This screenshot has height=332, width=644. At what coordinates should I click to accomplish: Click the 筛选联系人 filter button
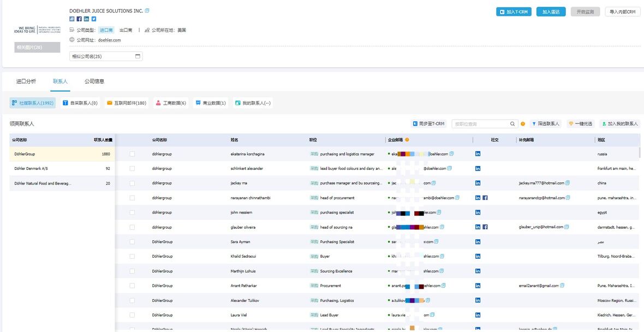coord(546,123)
